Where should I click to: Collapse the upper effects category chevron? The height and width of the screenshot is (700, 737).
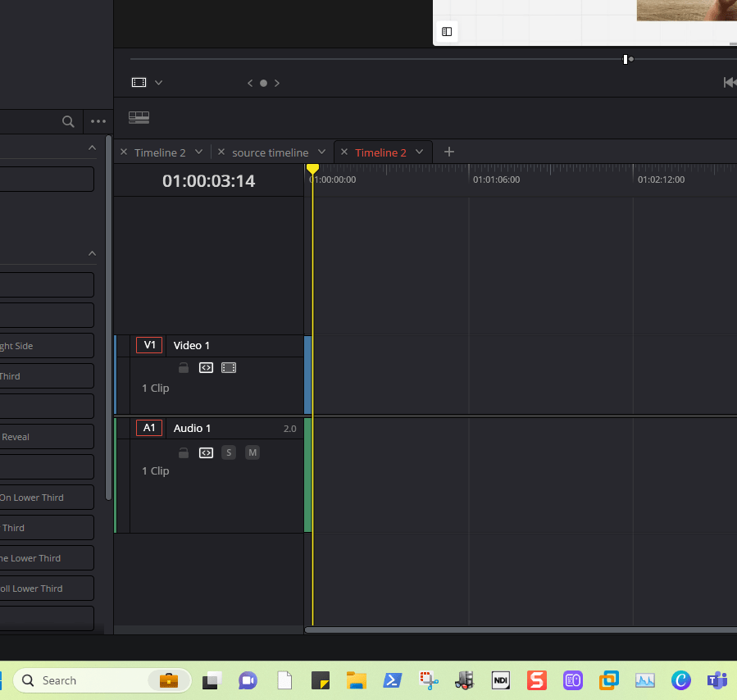92,148
